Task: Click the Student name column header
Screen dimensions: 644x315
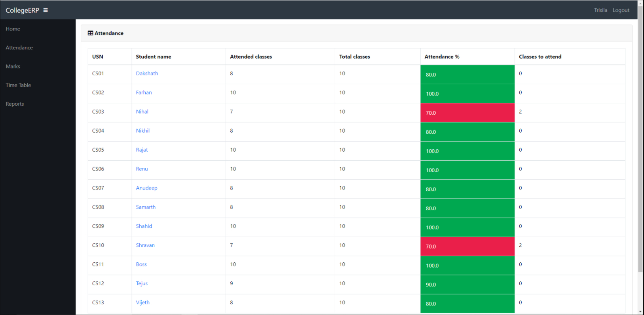Action: pos(179,57)
